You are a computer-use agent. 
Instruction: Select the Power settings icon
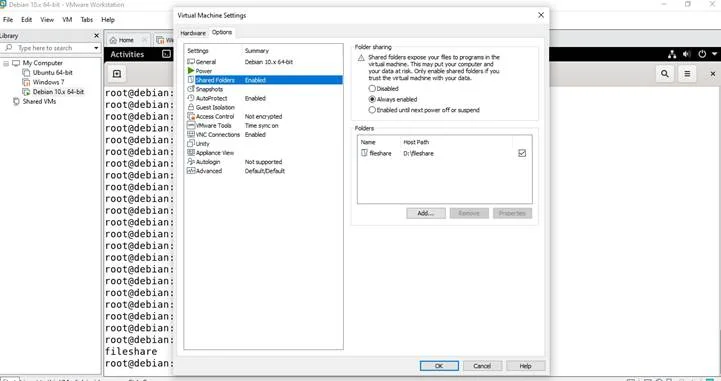pyautogui.click(x=191, y=71)
